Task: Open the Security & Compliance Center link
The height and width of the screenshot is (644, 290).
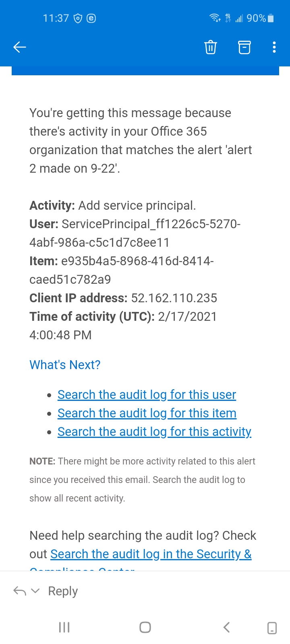Action: tap(151, 554)
